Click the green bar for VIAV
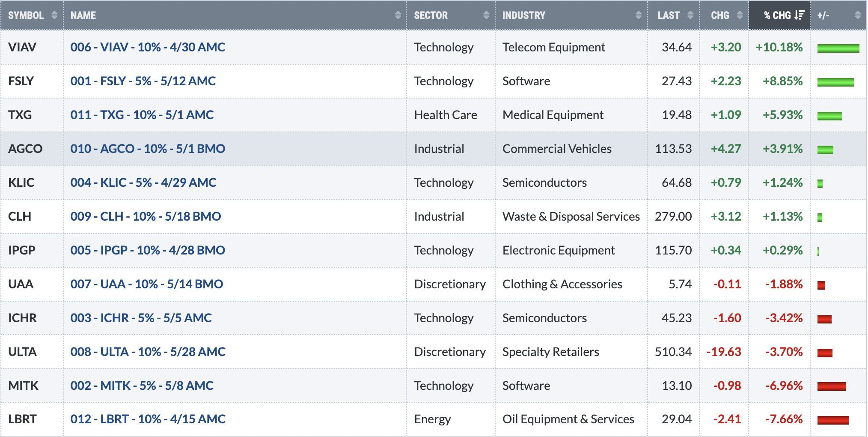The width and height of the screenshot is (868, 437). pos(838,48)
